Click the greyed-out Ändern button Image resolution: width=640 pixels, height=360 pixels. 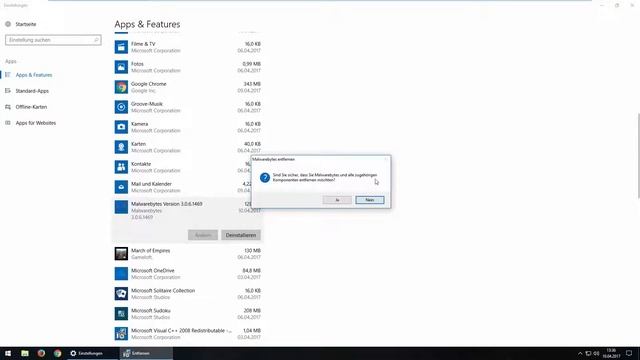coord(203,235)
